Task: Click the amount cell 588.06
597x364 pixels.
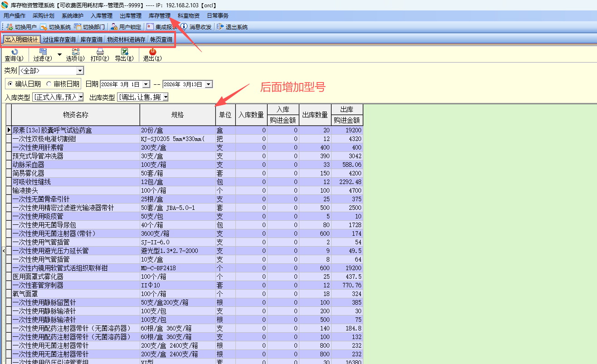Action: click(x=347, y=165)
